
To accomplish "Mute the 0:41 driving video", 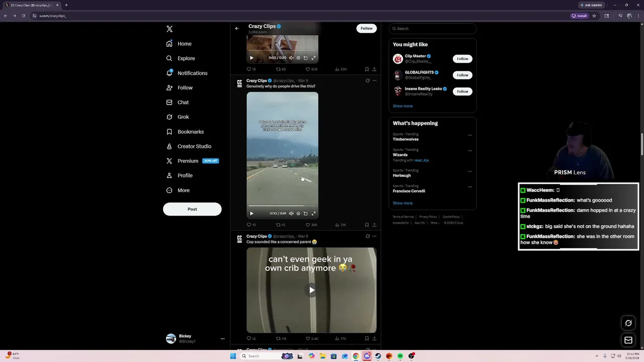I will (x=291, y=213).
